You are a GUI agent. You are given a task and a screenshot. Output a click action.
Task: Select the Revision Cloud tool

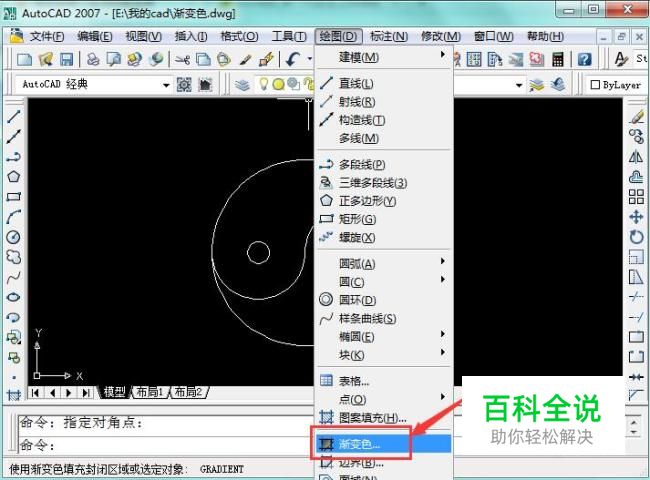(x=14, y=257)
